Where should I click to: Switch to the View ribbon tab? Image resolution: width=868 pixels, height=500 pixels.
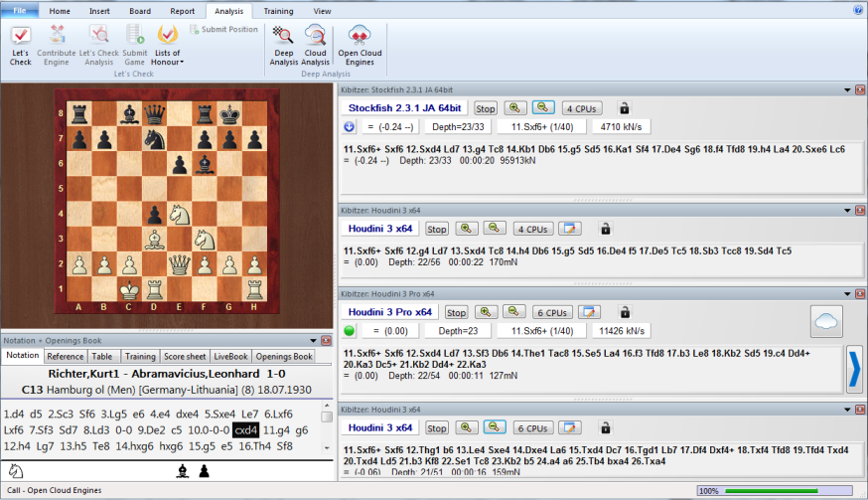click(322, 11)
